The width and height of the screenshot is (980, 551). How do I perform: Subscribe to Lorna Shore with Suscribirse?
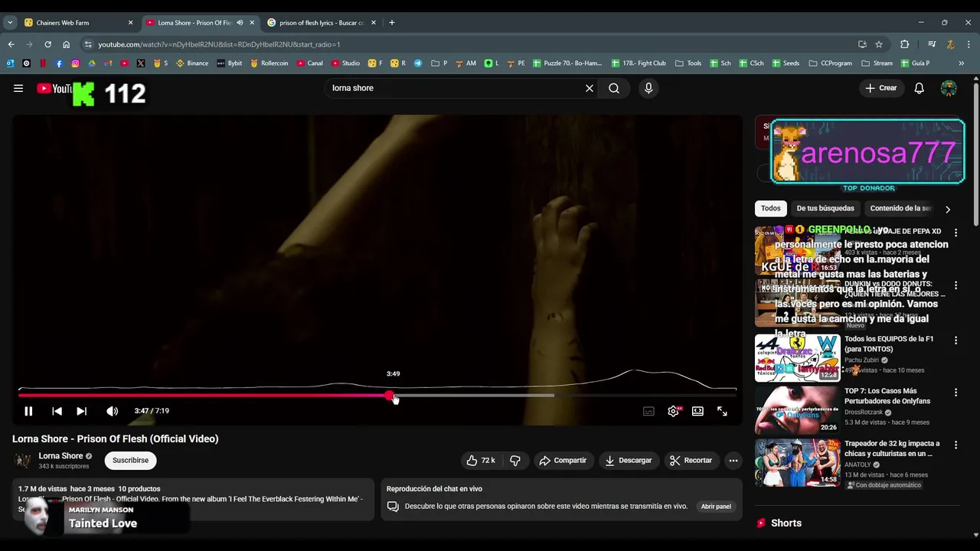(131, 461)
